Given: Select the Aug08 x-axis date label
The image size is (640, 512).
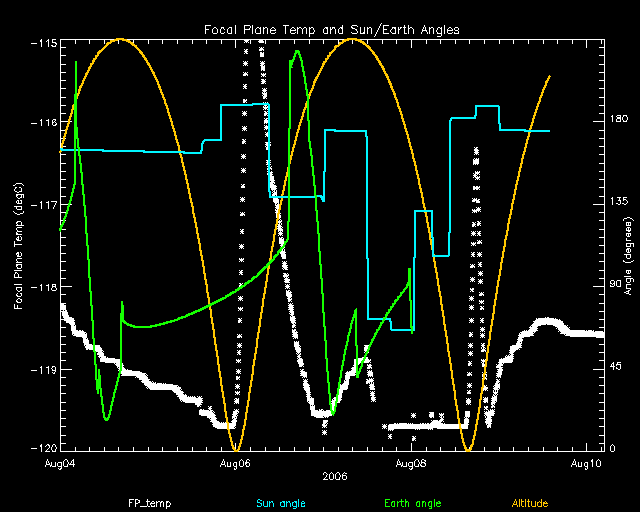Looking at the screenshot, I should tap(412, 464).
